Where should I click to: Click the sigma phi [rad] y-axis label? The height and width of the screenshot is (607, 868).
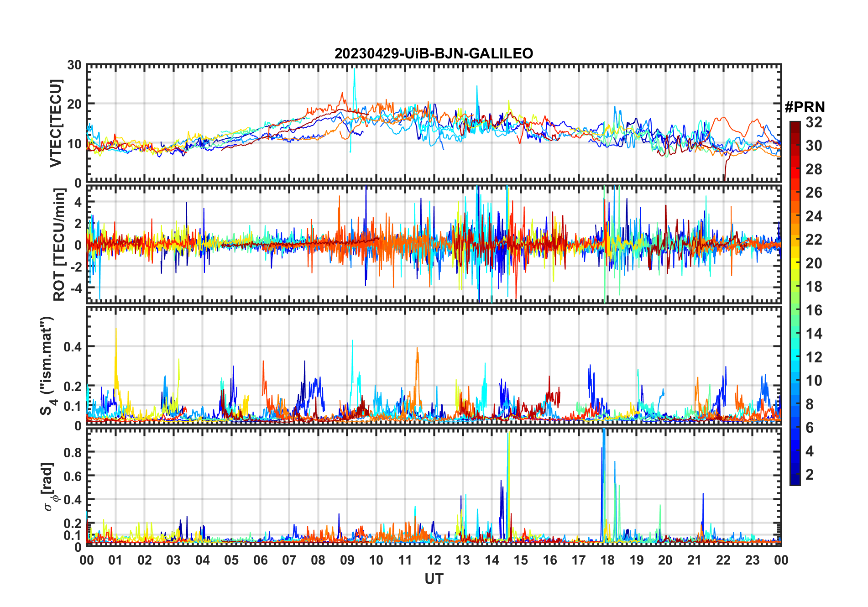tap(49, 487)
